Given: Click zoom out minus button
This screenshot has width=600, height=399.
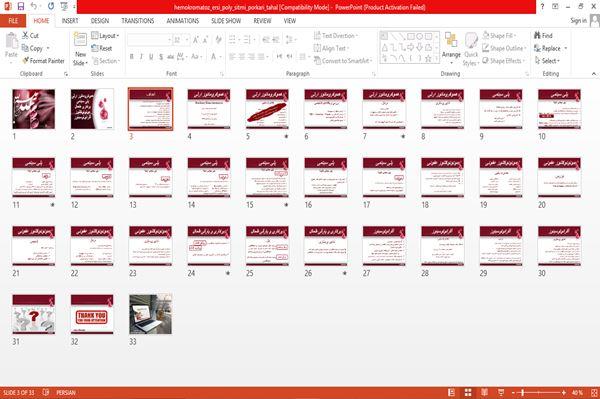Looking at the screenshot, I should point(514,392).
